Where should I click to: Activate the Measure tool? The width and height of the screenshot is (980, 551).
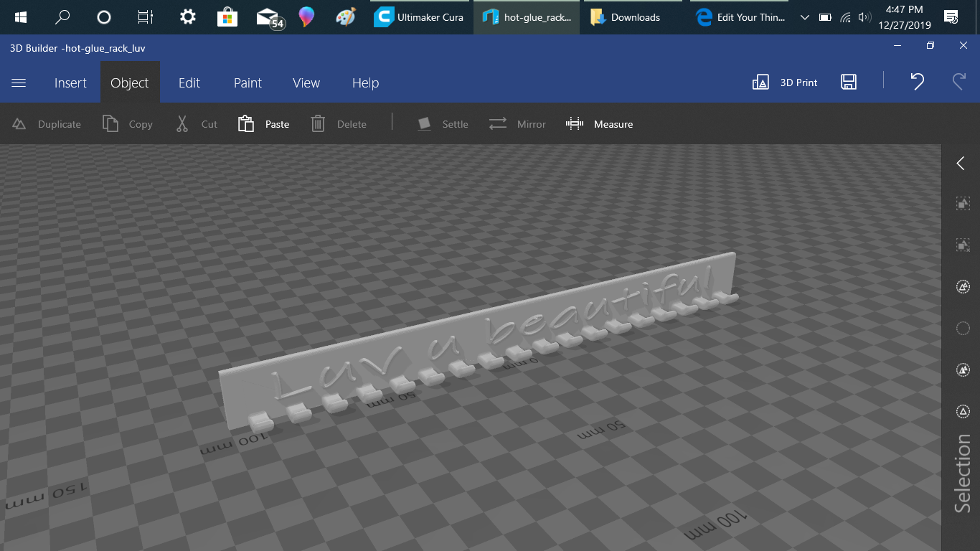(599, 124)
